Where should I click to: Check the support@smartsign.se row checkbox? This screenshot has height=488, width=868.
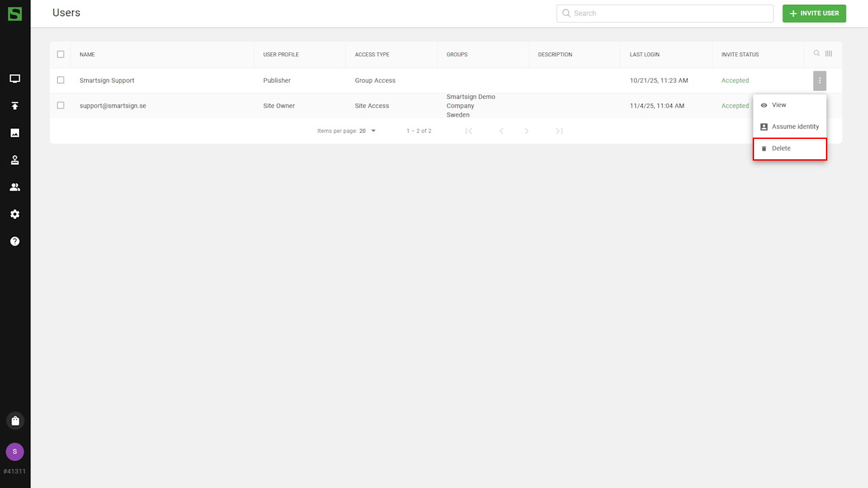tap(60, 106)
